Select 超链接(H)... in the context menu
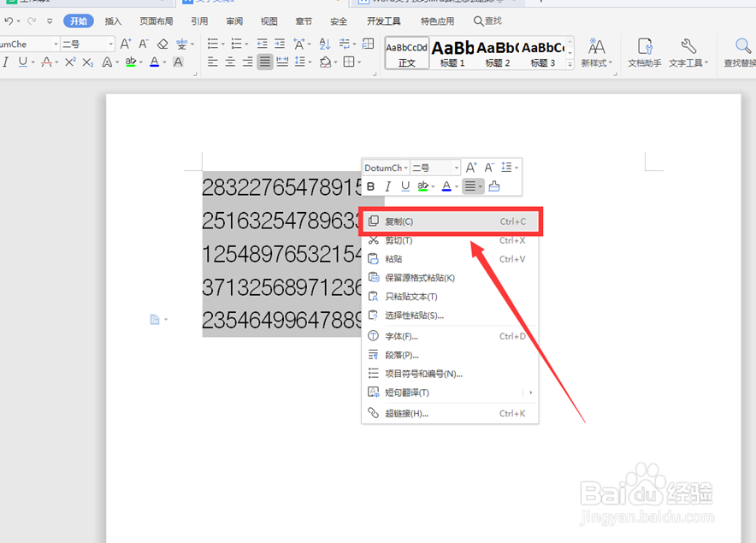756x543 pixels. point(451,413)
